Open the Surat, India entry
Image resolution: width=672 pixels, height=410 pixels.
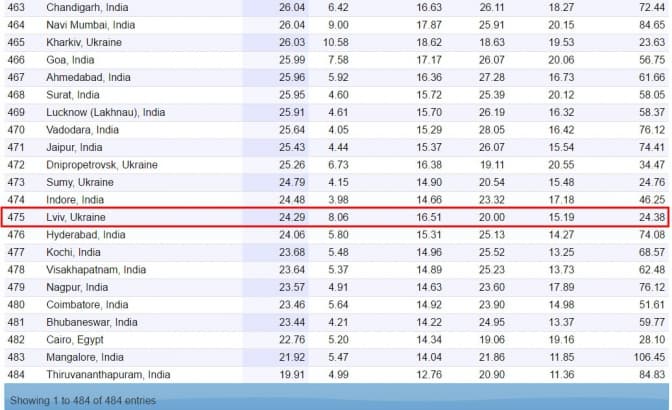[x=75, y=95]
